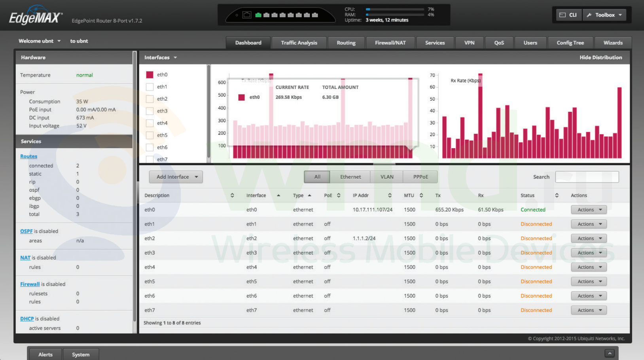The width and height of the screenshot is (644, 360).
Task: Open Actions dropdown for eth0
Action: (589, 210)
